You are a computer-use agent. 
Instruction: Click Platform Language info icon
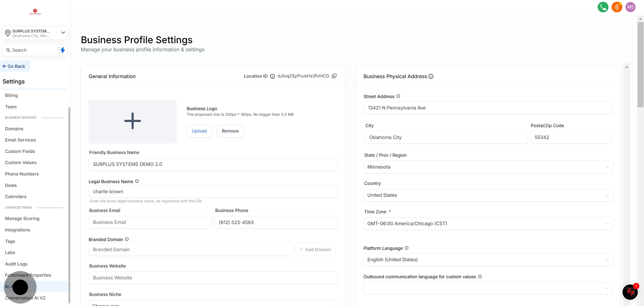point(407,248)
